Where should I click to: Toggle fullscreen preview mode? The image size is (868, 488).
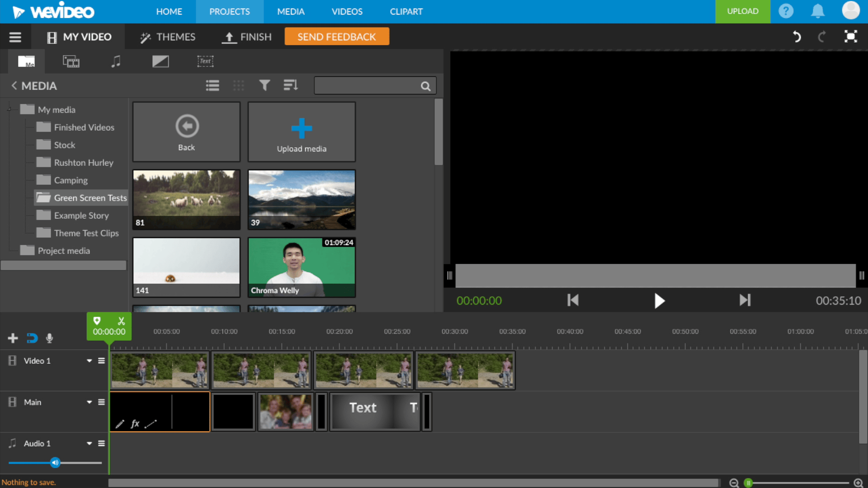(851, 37)
